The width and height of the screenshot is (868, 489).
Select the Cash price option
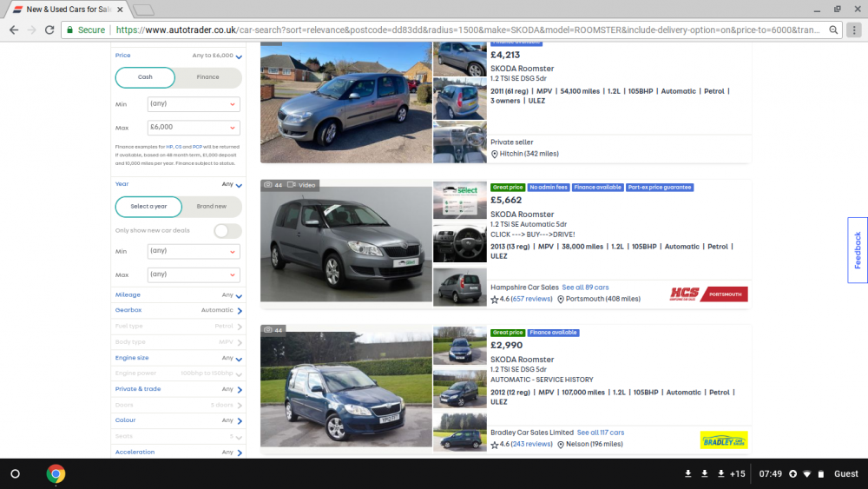click(x=145, y=77)
